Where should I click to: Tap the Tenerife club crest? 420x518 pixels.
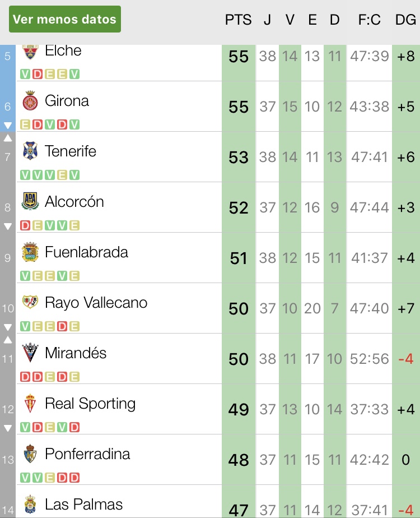30,151
